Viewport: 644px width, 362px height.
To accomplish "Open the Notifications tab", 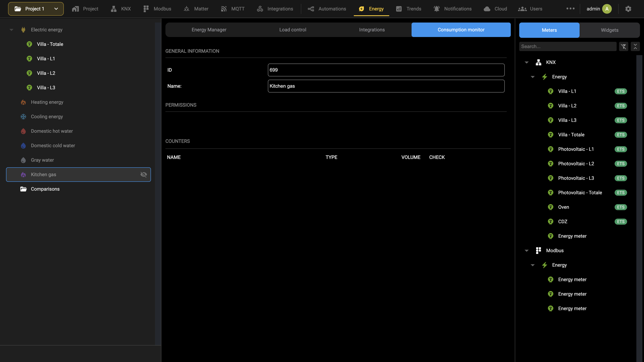I will click(452, 9).
